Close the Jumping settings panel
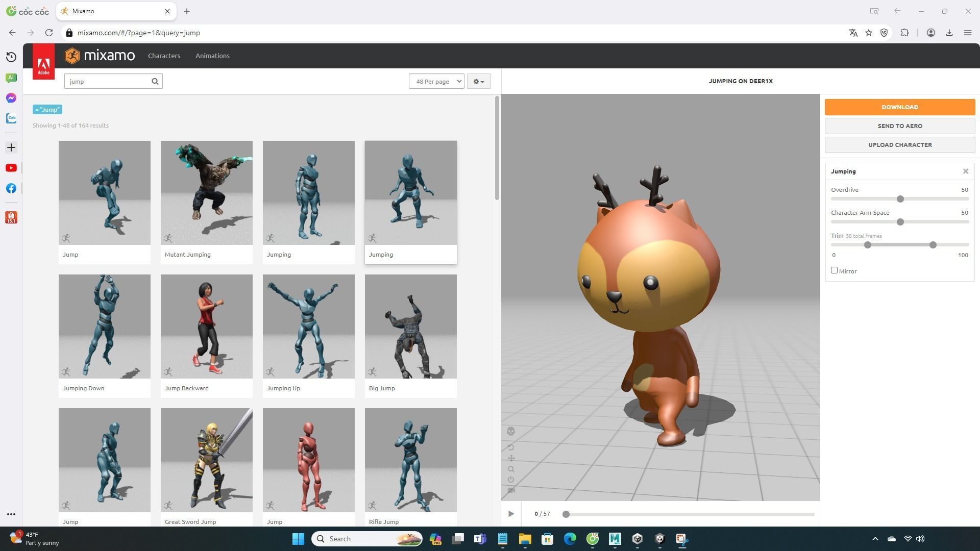Viewport: 980px width, 551px height. pyautogui.click(x=965, y=171)
